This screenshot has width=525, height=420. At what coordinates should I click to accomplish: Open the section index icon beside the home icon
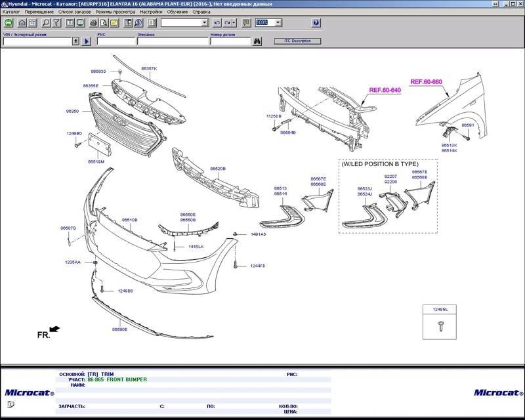tap(32, 23)
